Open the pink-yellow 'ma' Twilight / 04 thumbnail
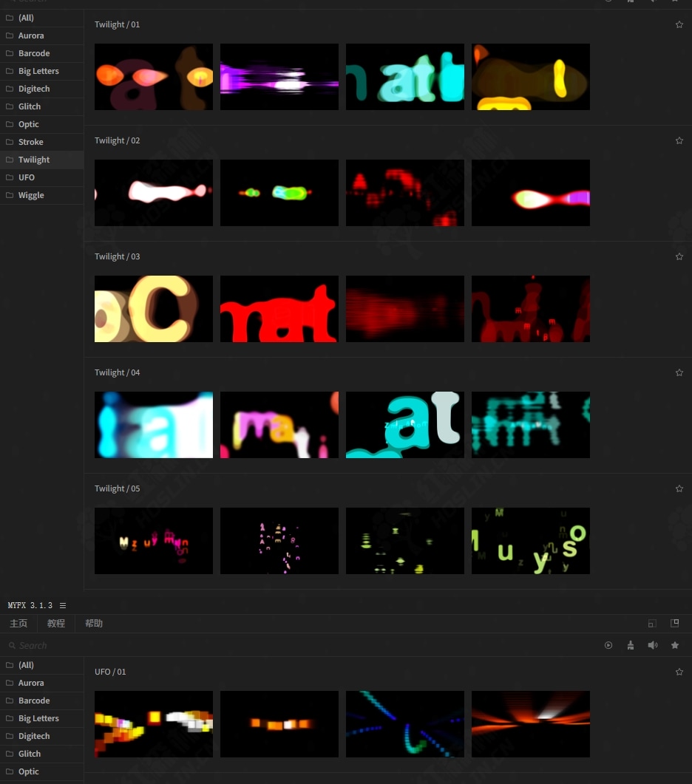Viewport: 692px width, 784px height. click(x=279, y=424)
